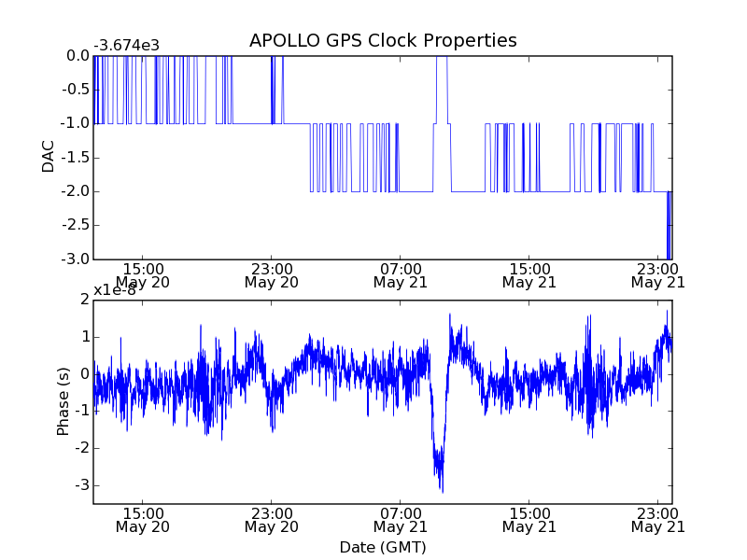Click the "2" Phase axis tick
The width and height of the screenshot is (747, 560).
click(x=85, y=300)
